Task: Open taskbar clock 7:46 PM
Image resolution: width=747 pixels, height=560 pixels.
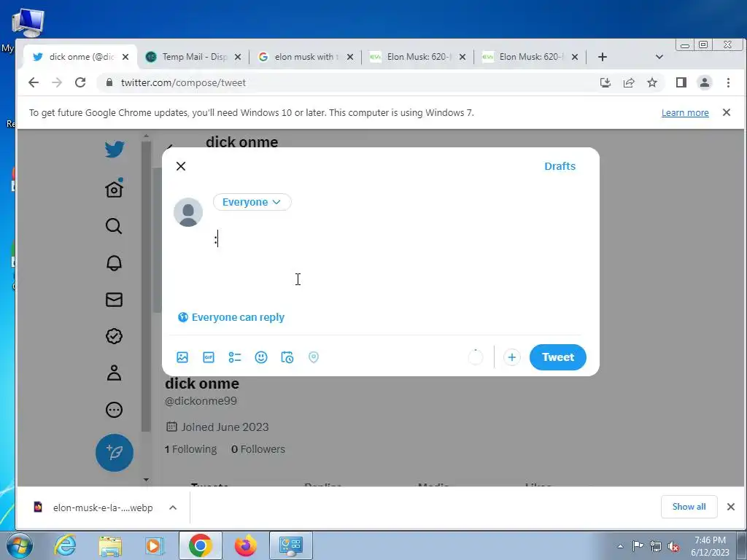Action: tap(711, 546)
